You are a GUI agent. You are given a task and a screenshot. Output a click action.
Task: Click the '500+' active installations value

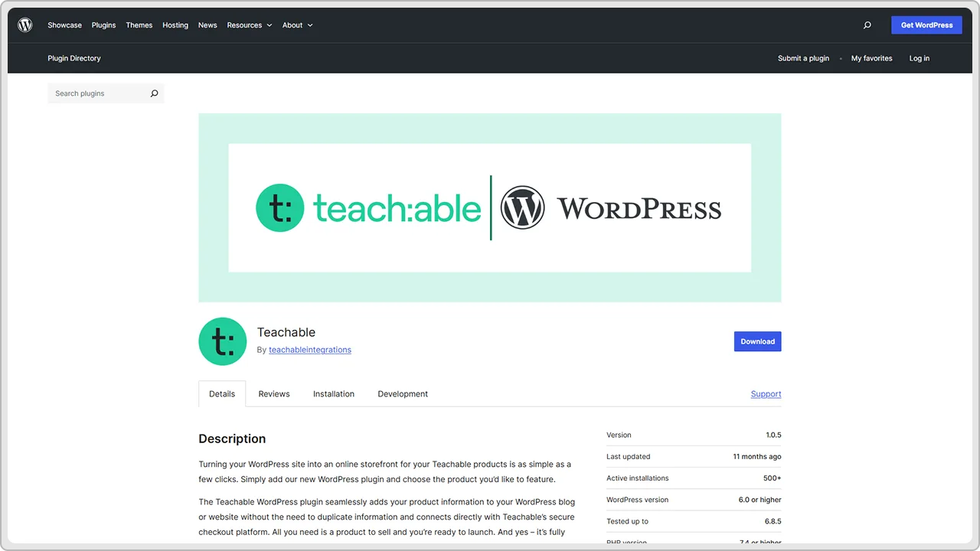point(772,478)
